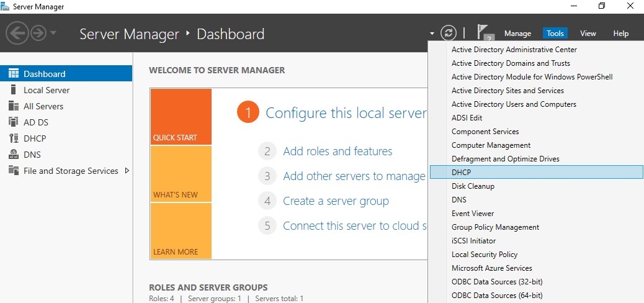Select Local Server in navigation pane
Image resolution: width=644 pixels, height=303 pixels.
tap(47, 90)
